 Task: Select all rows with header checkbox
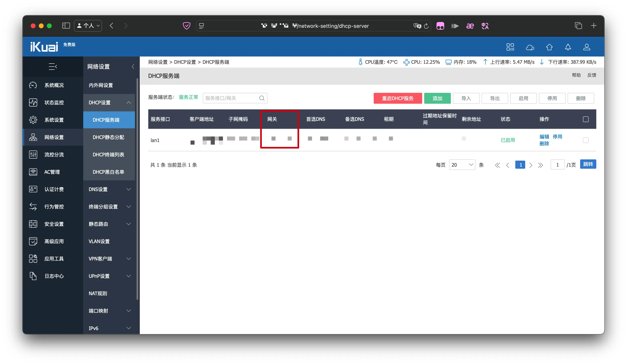[586, 119]
